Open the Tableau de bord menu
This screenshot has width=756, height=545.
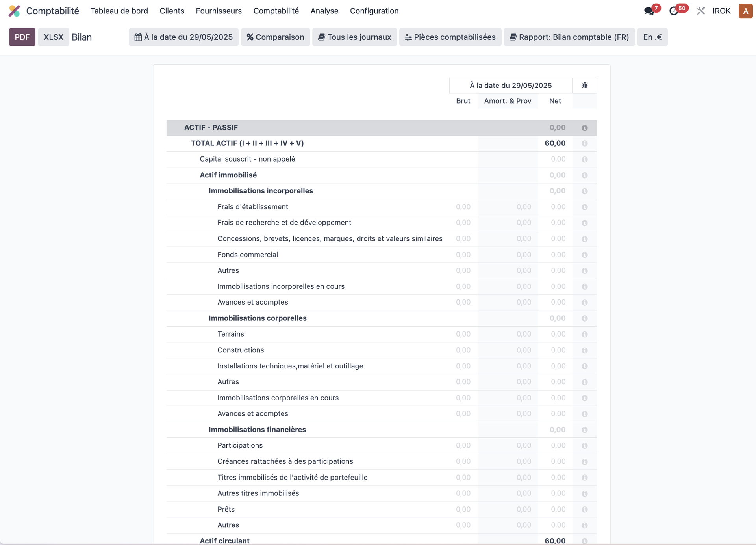point(119,11)
